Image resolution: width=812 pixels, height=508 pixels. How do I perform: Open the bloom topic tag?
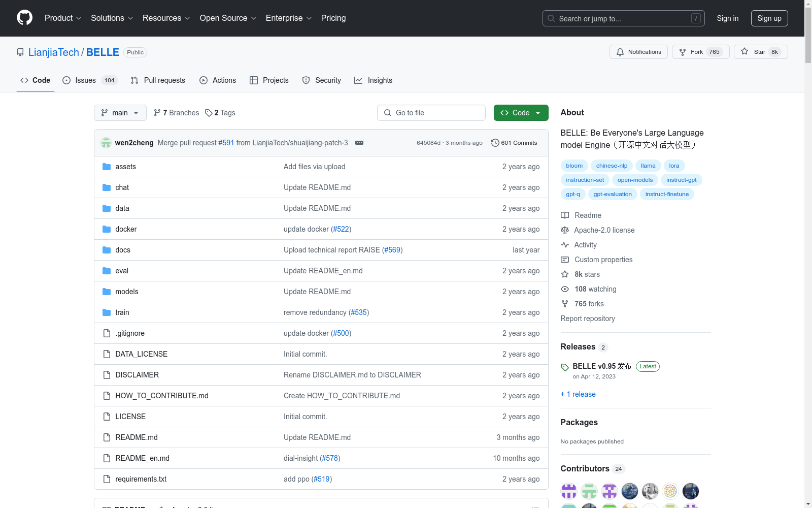tap(574, 166)
